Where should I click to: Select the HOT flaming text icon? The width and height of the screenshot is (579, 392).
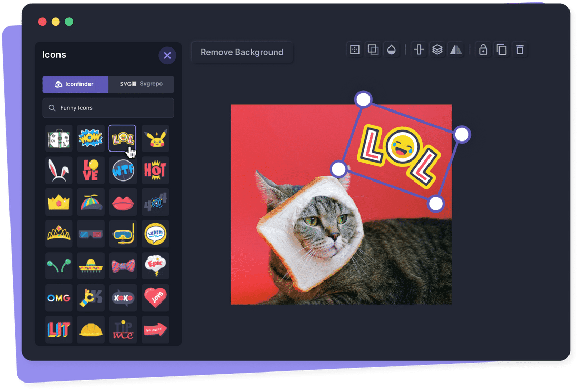155,170
